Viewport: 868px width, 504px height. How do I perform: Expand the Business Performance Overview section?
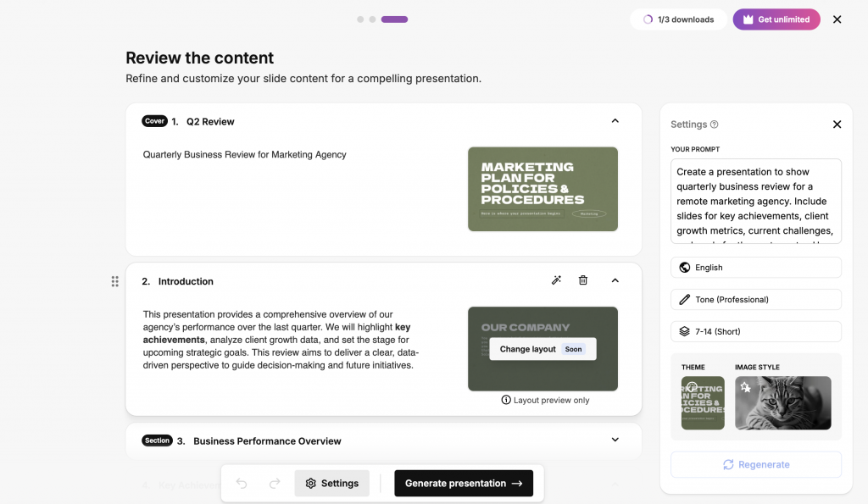coord(615,440)
